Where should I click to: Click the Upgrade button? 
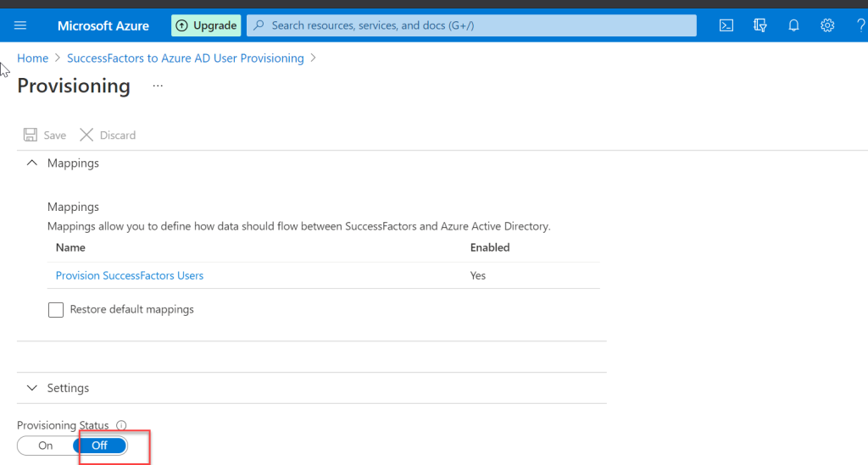pos(206,25)
